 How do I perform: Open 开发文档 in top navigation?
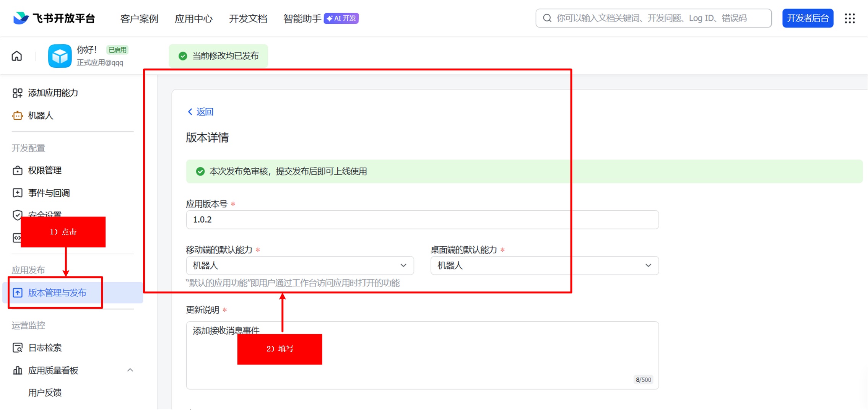click(248, 18)
